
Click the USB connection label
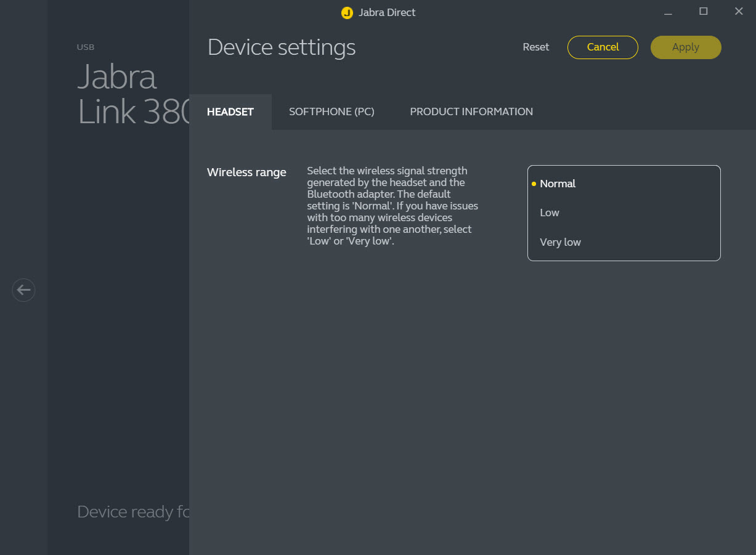click(x=86, y=47)
